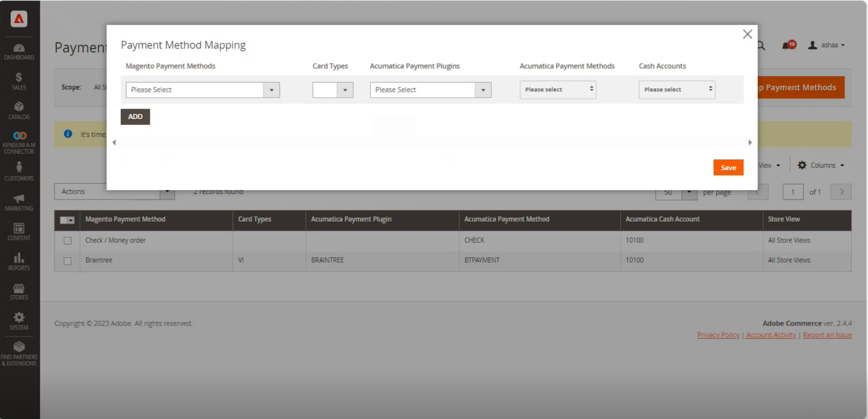The image size is (868, 419).
Task: Open Kensium A-M Connector menu
Action: 19,143
